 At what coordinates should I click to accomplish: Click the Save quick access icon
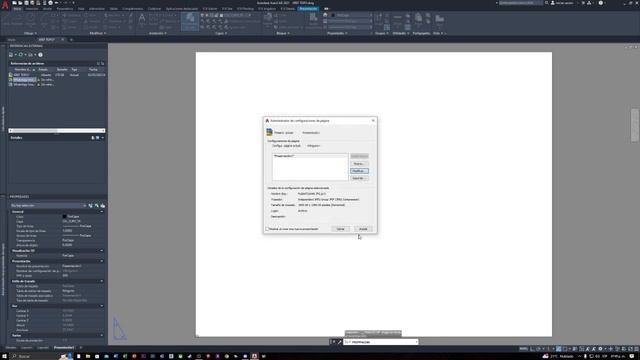(x=26, y=3)
